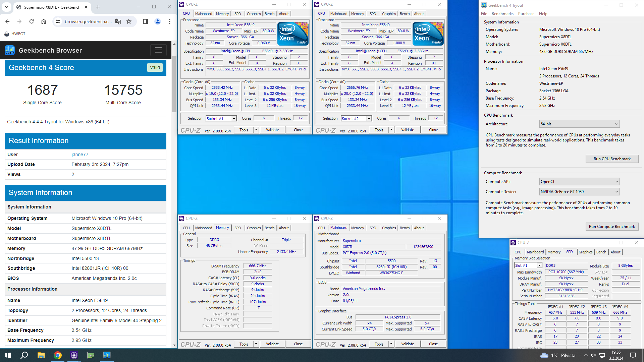Click Run Compute Benchmark button

pyautogui.click(x=612, y=227)
